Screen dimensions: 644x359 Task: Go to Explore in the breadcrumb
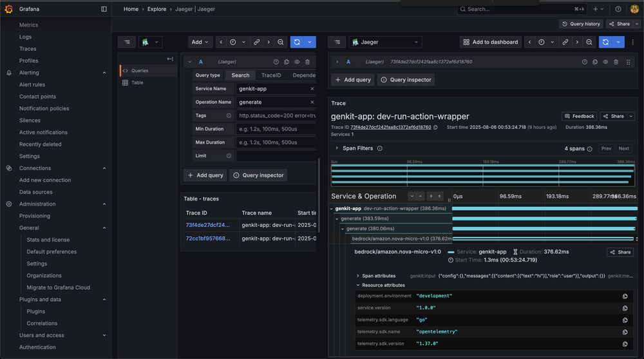click(157, 9)
